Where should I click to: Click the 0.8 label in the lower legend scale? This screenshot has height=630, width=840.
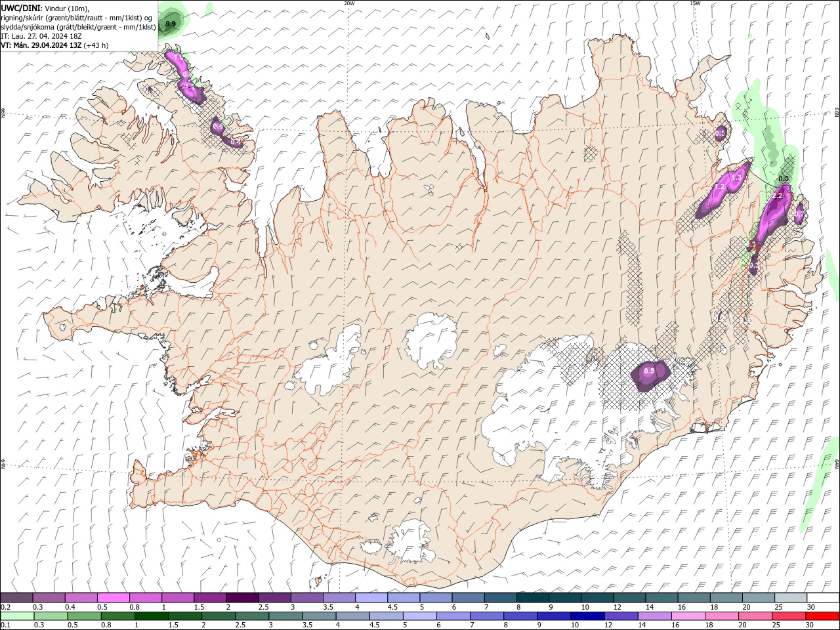tap(106, 625)
